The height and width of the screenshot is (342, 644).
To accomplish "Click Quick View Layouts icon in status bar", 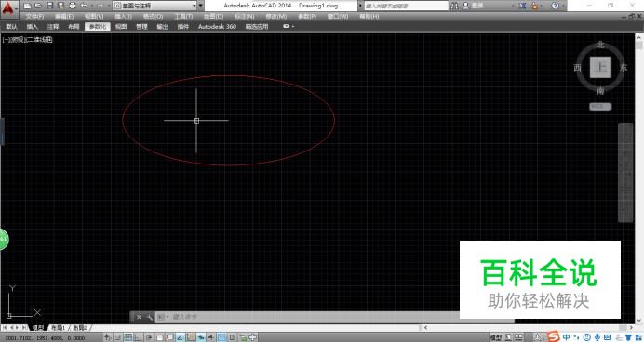I will (508, 337).
